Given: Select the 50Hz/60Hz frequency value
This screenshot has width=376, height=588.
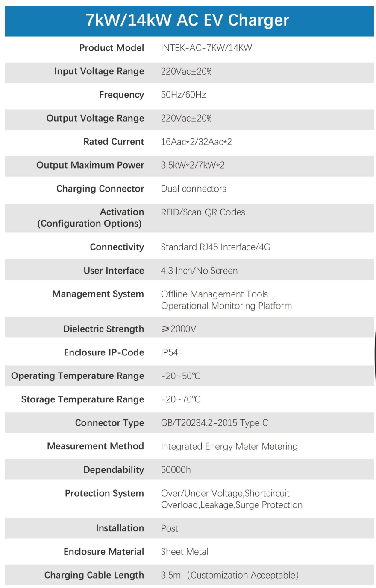Looking at the screenshot, I should click(x=183, y=95).
